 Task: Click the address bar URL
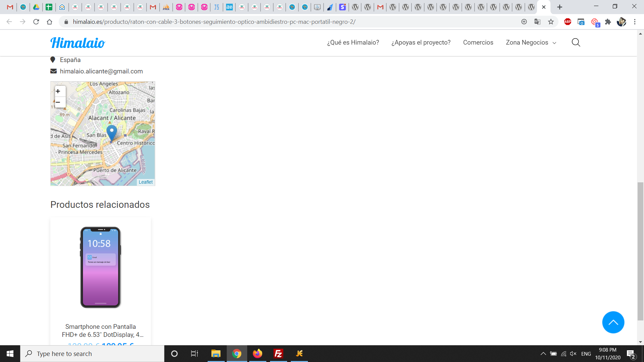click(x=214, y=22)
